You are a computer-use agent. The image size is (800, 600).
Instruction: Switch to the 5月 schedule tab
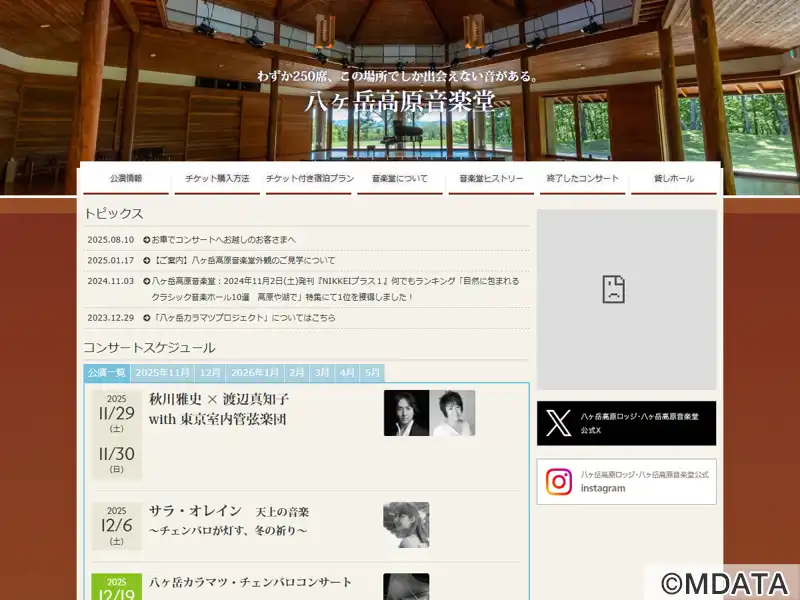click(372, 373)
